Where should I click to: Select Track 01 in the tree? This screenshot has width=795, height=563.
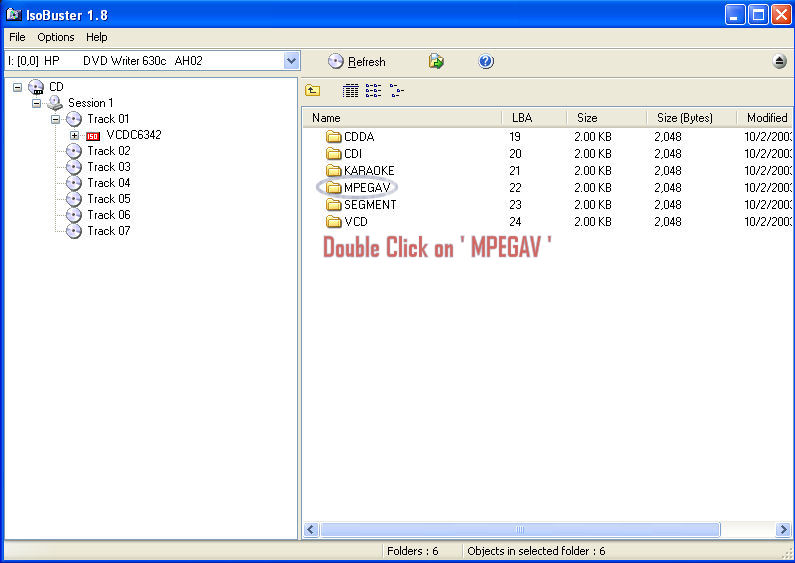pos(108,119)
